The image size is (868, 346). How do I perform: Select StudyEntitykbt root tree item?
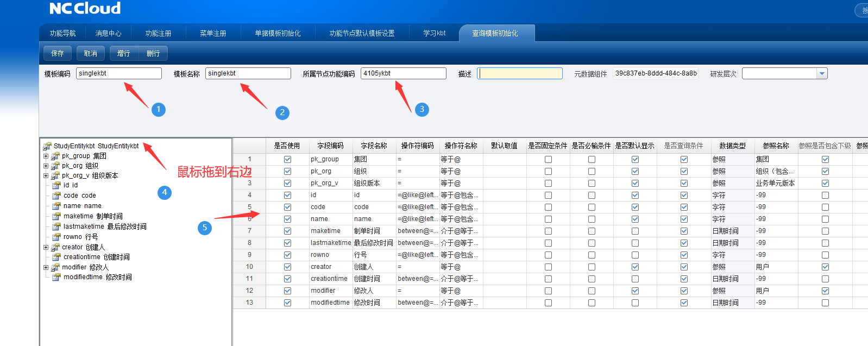pos(96,146)
